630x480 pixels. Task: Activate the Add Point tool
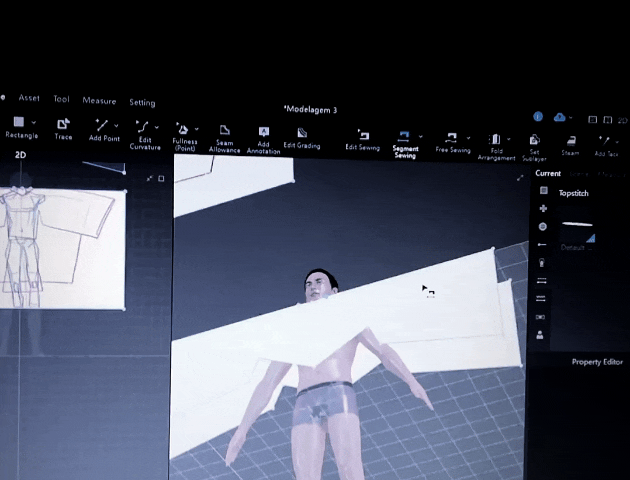click(x=102, y=130)
